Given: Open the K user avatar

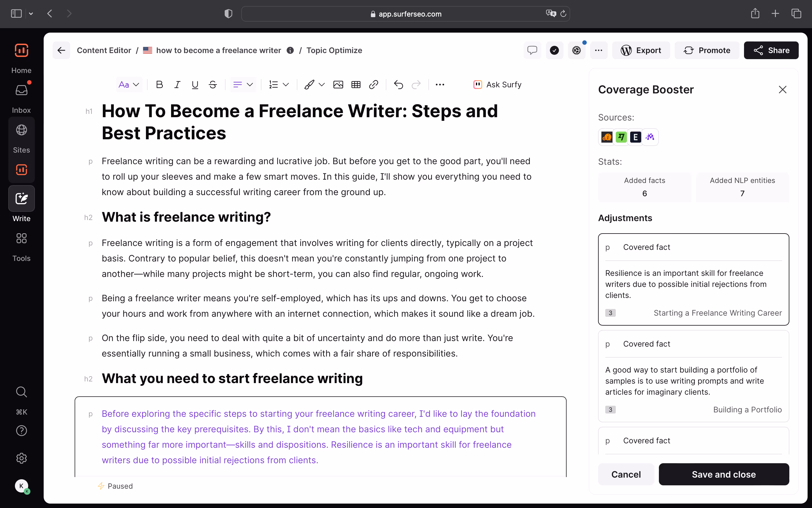Looking at the screenshot, I should (x=22, y=486).
